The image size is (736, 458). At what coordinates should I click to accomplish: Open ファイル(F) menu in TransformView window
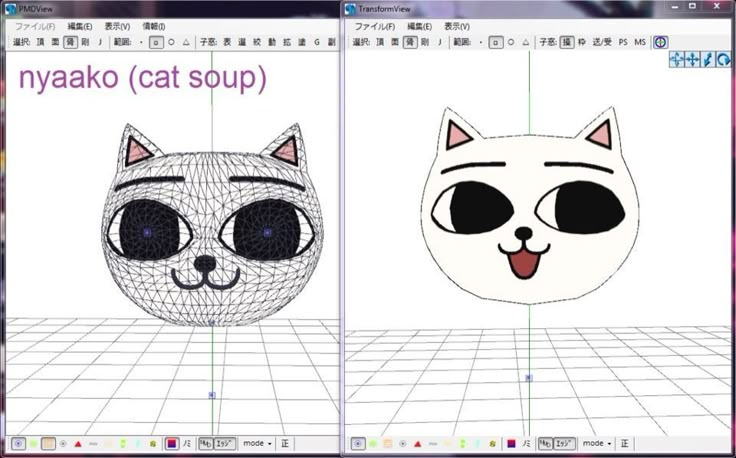pyautogui.click(x=375, y=26)
